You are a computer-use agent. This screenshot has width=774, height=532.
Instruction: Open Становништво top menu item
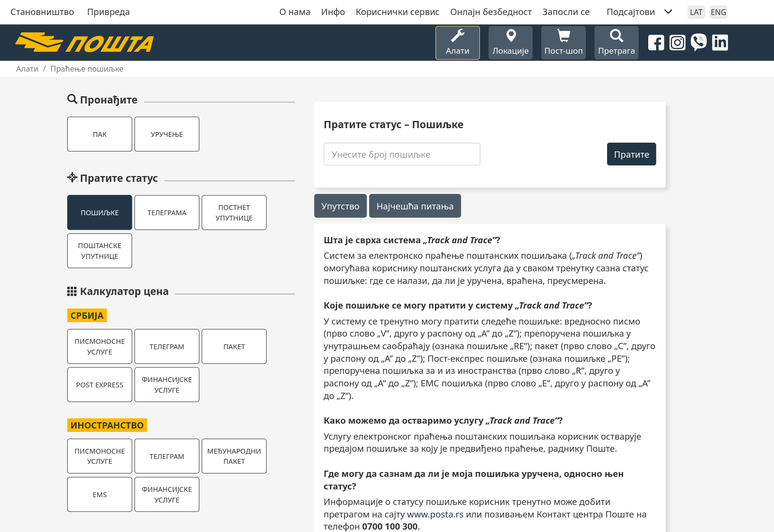[x=42, y=12]
